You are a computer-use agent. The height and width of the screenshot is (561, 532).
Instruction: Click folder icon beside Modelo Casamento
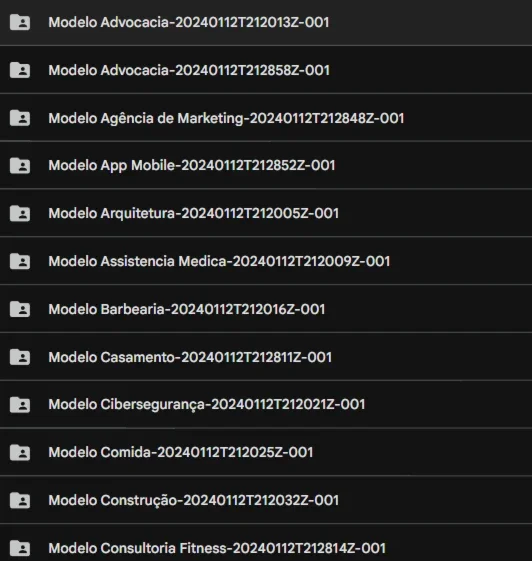[20, 357]
